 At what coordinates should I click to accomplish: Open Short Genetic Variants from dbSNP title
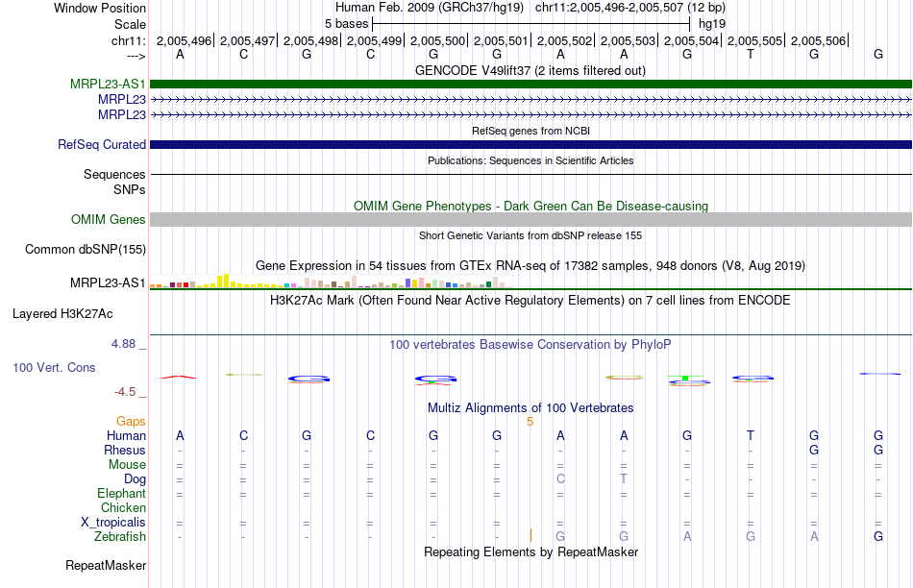tap(531, 235)
